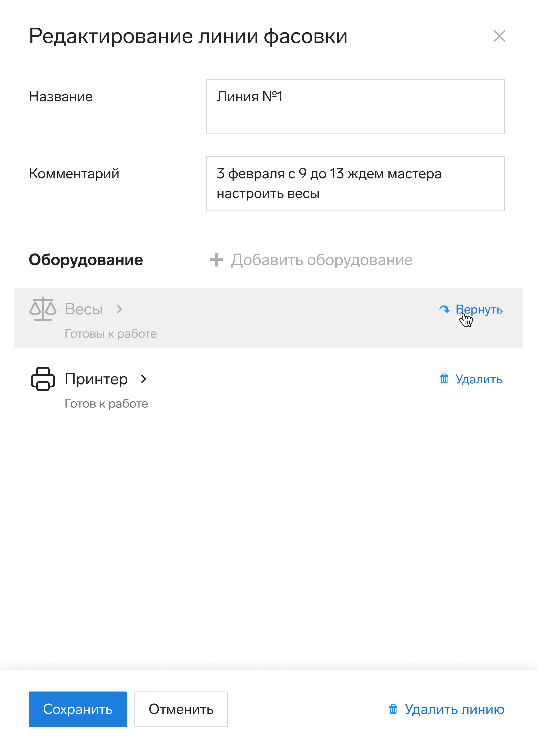Click the printer icon
Screen dimensions: 537x756
pos(43,379)
